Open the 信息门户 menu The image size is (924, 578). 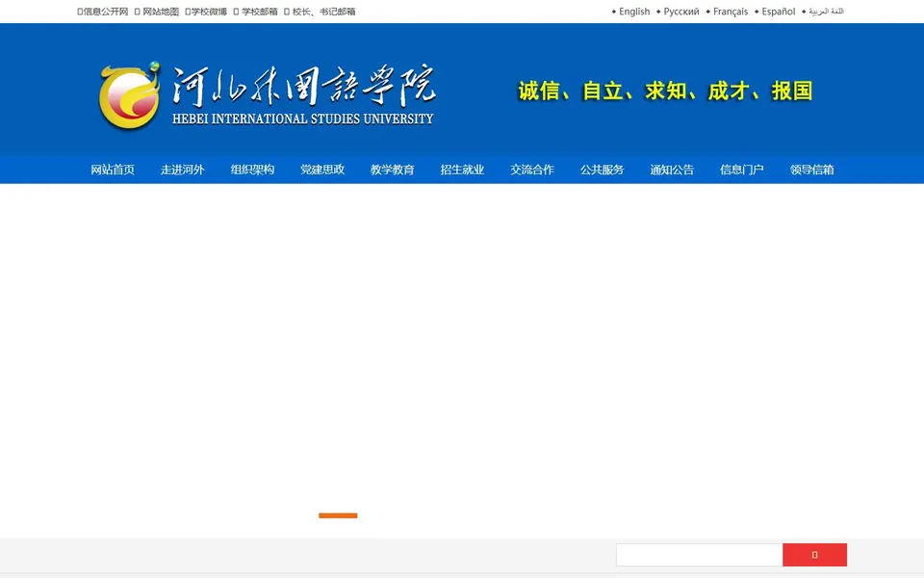click(x=742, y=170)
